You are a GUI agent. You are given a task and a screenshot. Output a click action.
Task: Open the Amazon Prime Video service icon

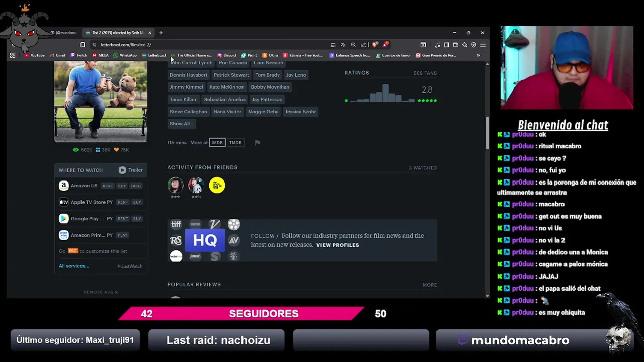tap(63, 235)
